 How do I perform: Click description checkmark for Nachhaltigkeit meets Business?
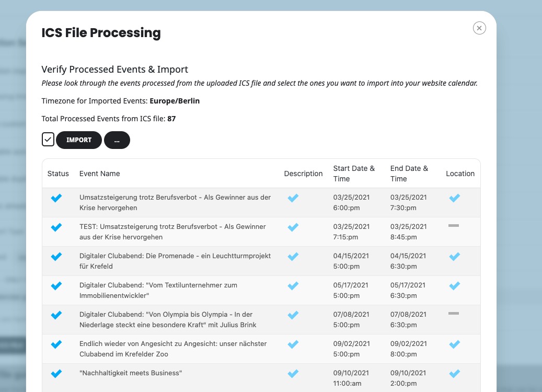coord(293,373)
